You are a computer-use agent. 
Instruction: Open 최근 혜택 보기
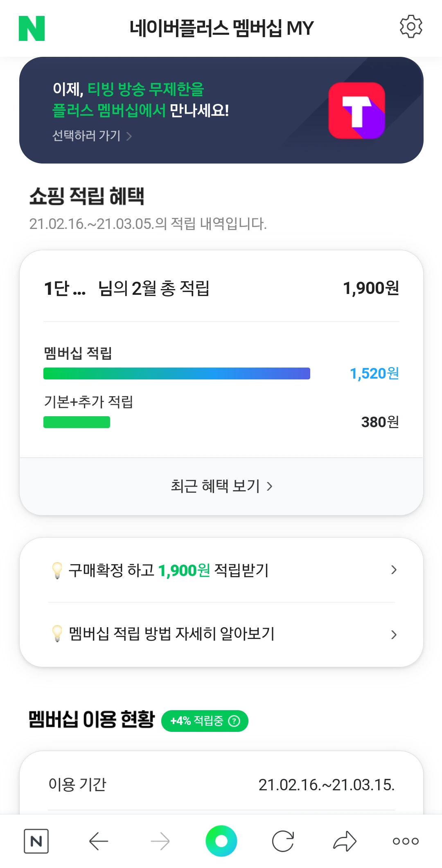click(221, 486)
